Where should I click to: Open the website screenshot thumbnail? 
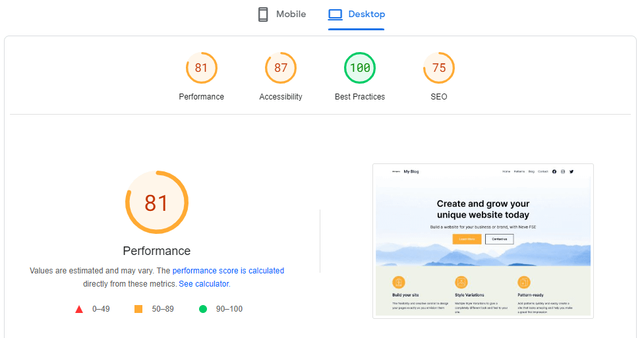(483, 241)
